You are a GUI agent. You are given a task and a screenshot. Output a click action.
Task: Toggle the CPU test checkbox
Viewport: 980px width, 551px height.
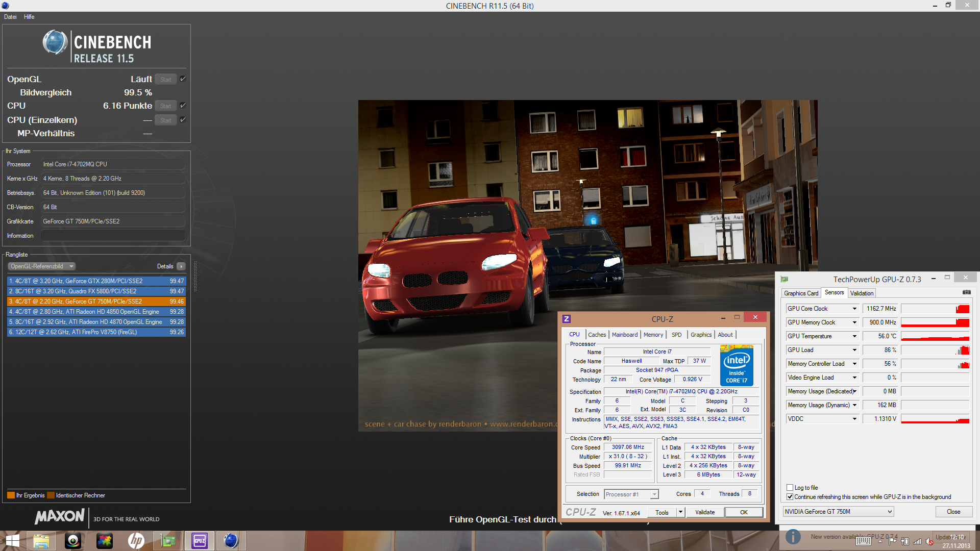click(183, 106)
